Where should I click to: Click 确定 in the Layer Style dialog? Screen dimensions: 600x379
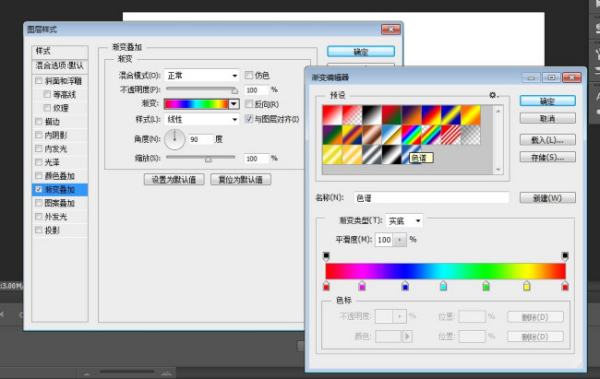click(361, 52)
